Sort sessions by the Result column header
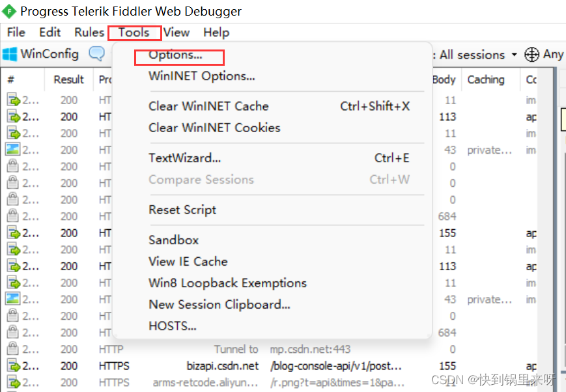566x392 pixels. pos(68,79)
